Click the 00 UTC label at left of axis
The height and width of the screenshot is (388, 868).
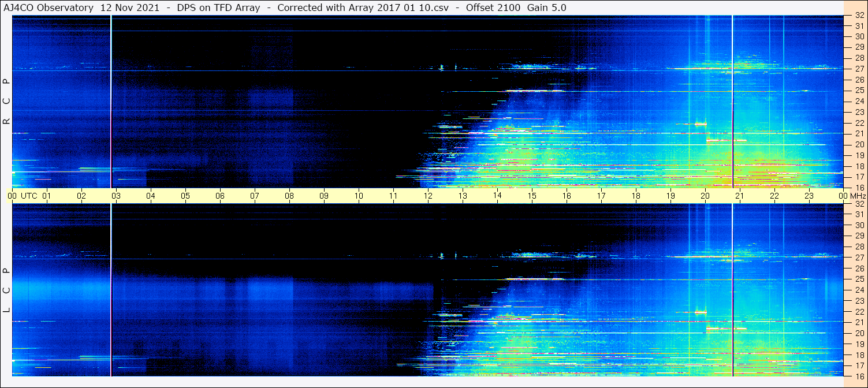[24, 196]
